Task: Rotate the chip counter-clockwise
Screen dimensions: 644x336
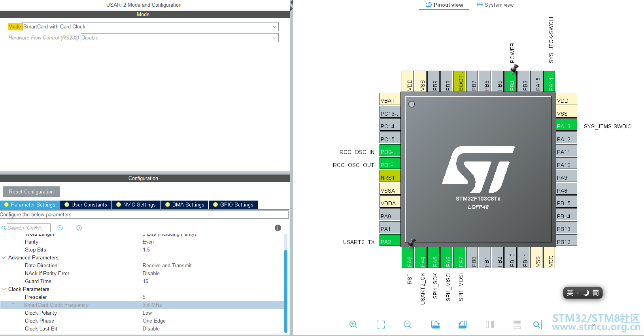Action: tap(463, 325)
